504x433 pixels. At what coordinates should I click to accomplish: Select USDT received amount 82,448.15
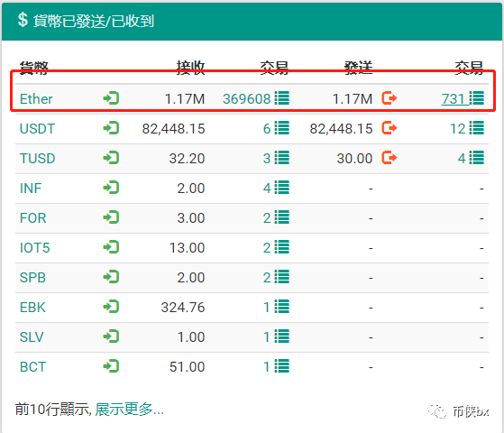[174, 129]
